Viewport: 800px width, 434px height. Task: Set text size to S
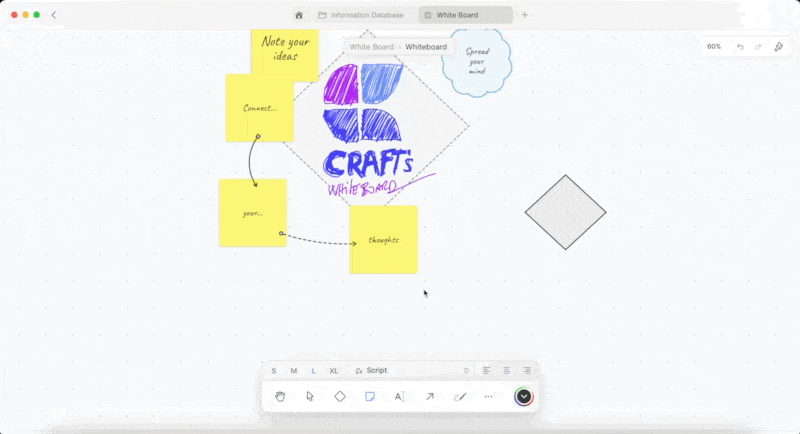coord(274,371)
